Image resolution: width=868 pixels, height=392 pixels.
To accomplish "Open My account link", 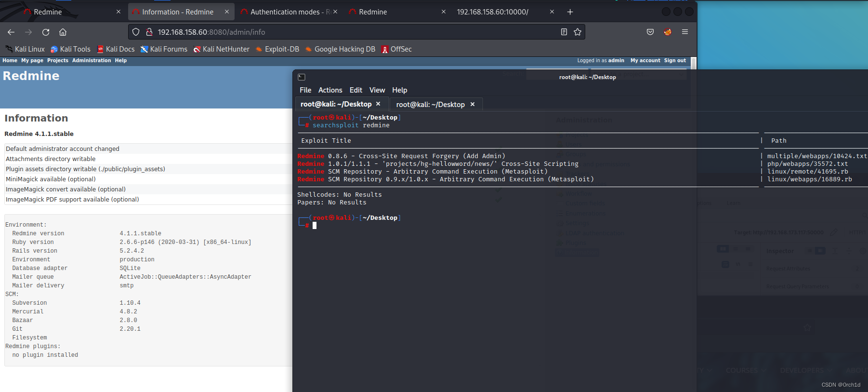I will (x=645, y=60).
